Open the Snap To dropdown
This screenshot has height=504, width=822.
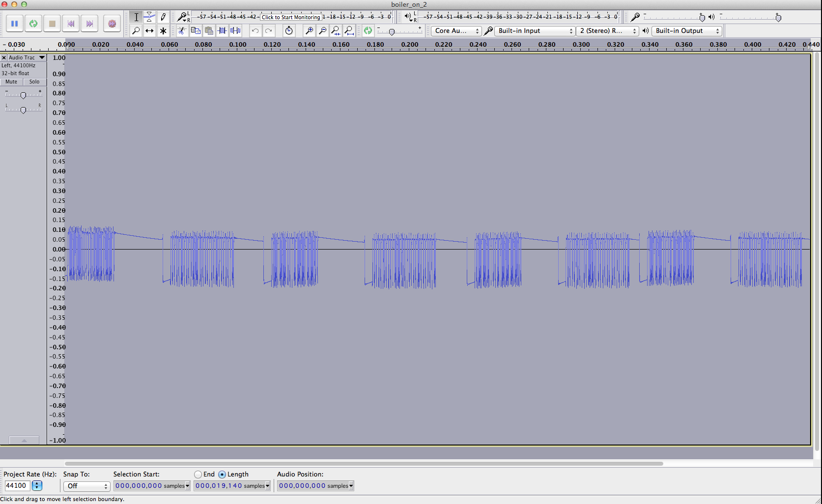coord(86,486)
